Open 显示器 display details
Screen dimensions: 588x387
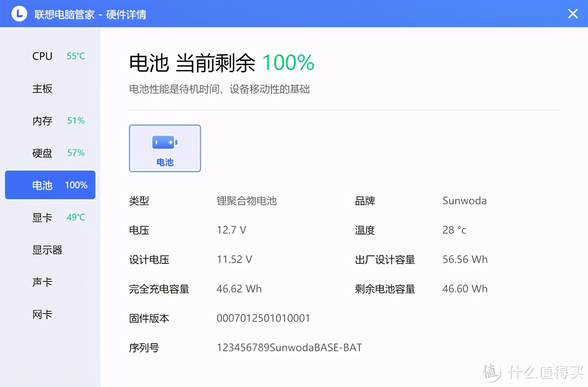click(x=47, y=250)
